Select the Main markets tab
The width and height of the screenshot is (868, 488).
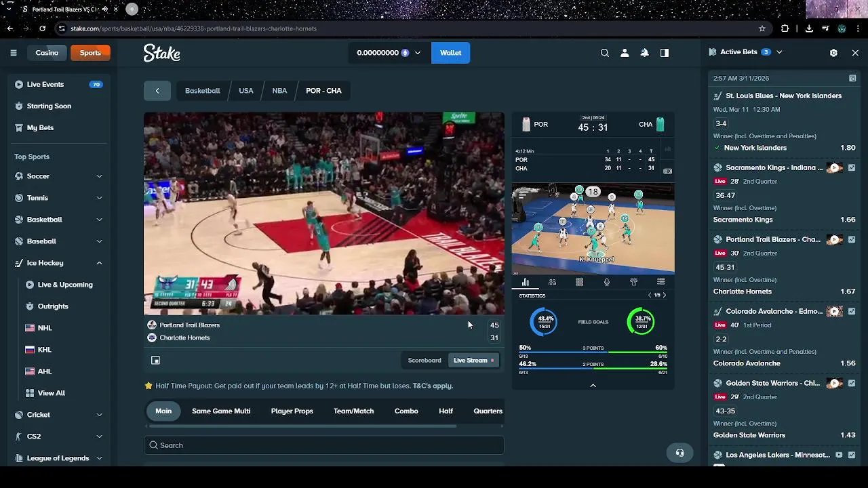click(x=163, y=411)
